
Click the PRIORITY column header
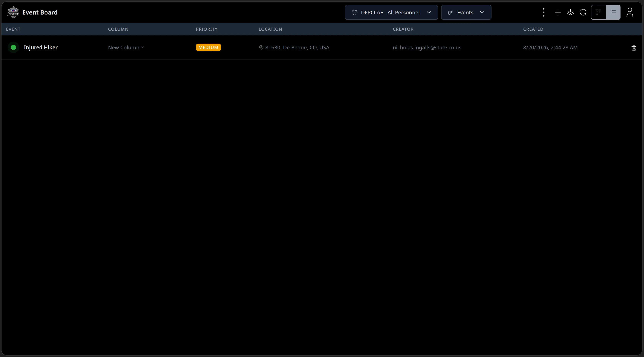tap(207, 29)
